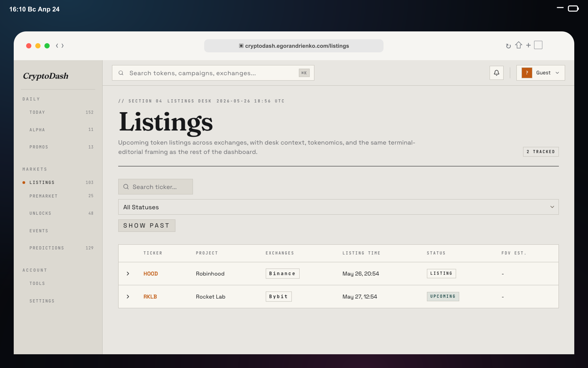Click the notifications bell icon
The width and height of the screenshot is (588, 368).
click(x=496, y=73)
